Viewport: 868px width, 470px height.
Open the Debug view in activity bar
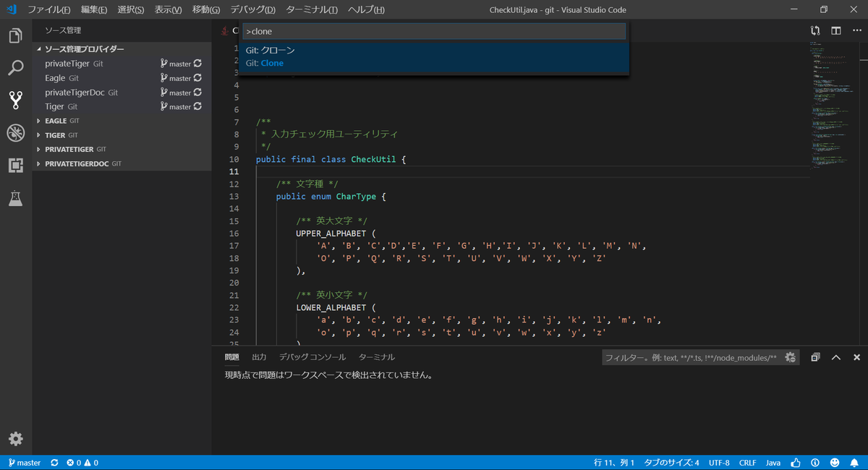(15, 132)
